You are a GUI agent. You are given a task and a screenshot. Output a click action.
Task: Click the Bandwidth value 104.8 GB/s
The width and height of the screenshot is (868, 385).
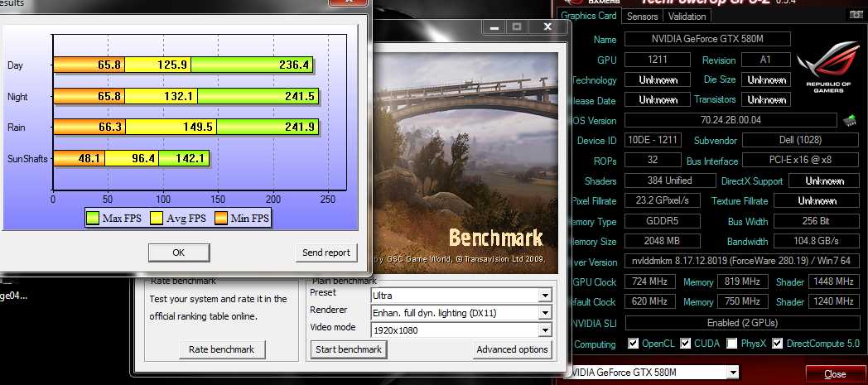coord(816,241)
